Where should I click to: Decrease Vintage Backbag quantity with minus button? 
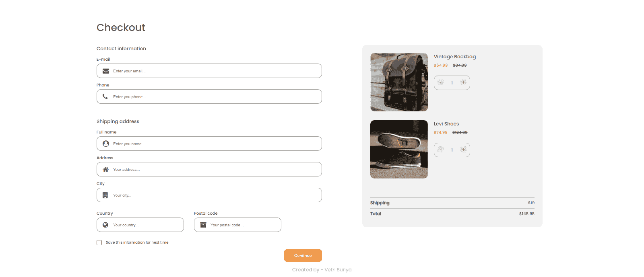[441, 82]
